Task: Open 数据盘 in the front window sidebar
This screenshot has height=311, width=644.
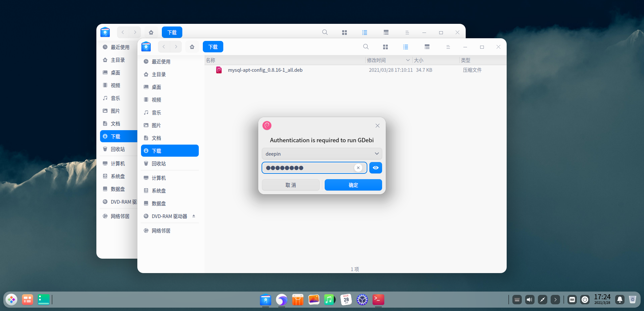Action: 170,203
